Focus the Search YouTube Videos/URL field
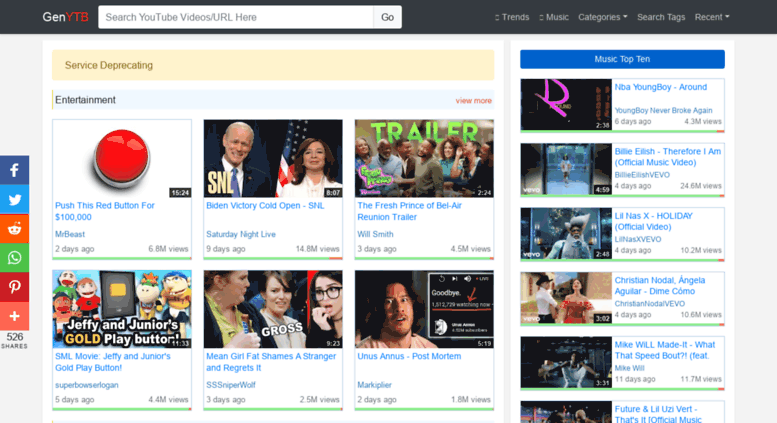777x423 pixels. tap(236, 17)
